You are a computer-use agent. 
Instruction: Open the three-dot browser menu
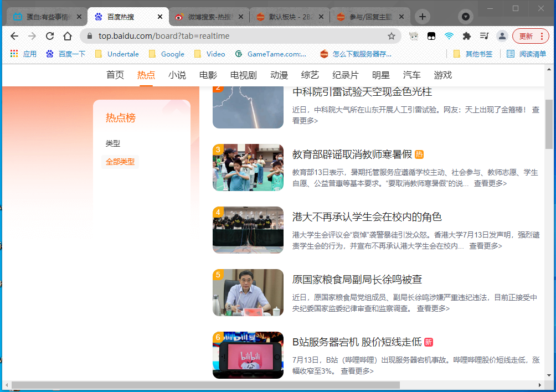[541, 36]
